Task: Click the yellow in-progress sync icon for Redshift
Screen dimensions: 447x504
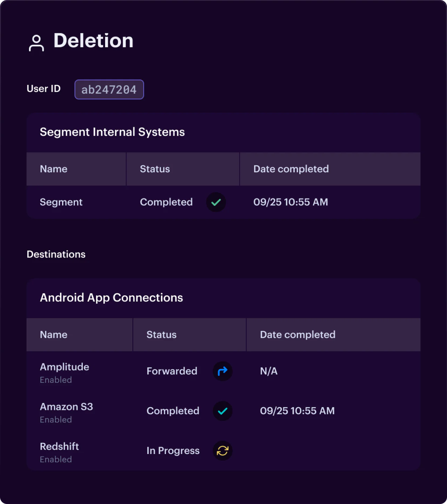Action: click(x=222, y=451)
